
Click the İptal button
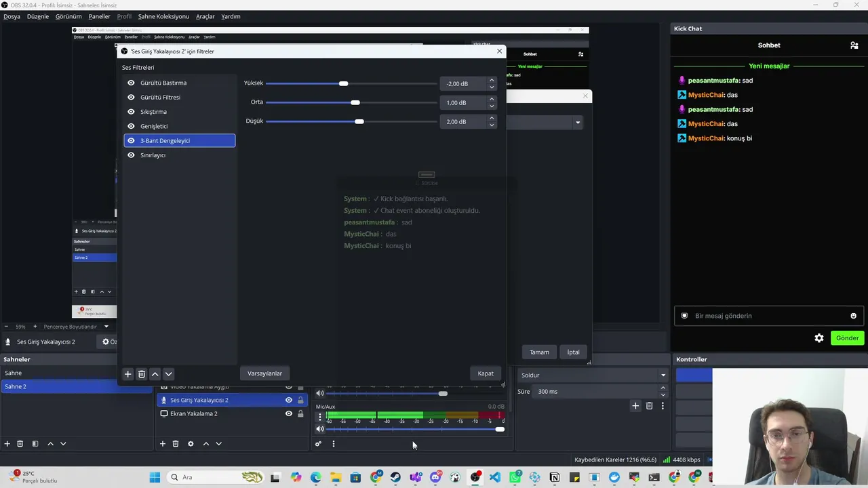(x=574, y=352)
